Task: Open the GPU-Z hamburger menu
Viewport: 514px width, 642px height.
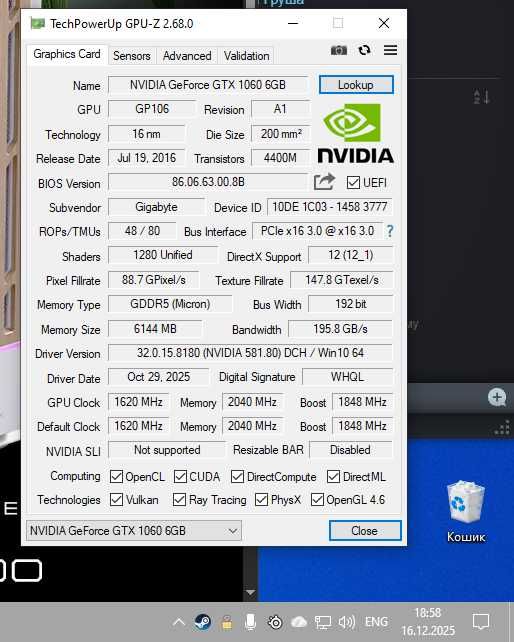Action: click(390, 50)
